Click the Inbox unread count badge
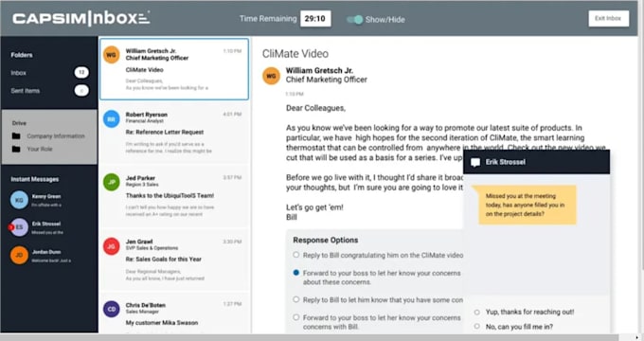 point(81,72)
